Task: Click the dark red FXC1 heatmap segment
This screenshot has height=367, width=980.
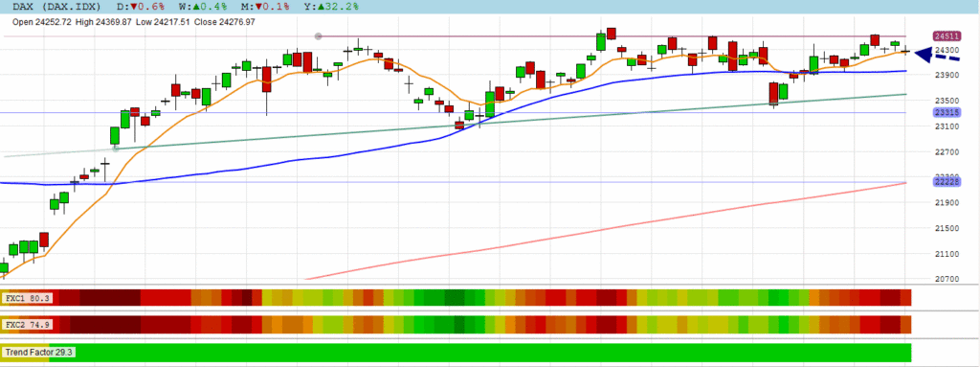Action: point(109,297)
